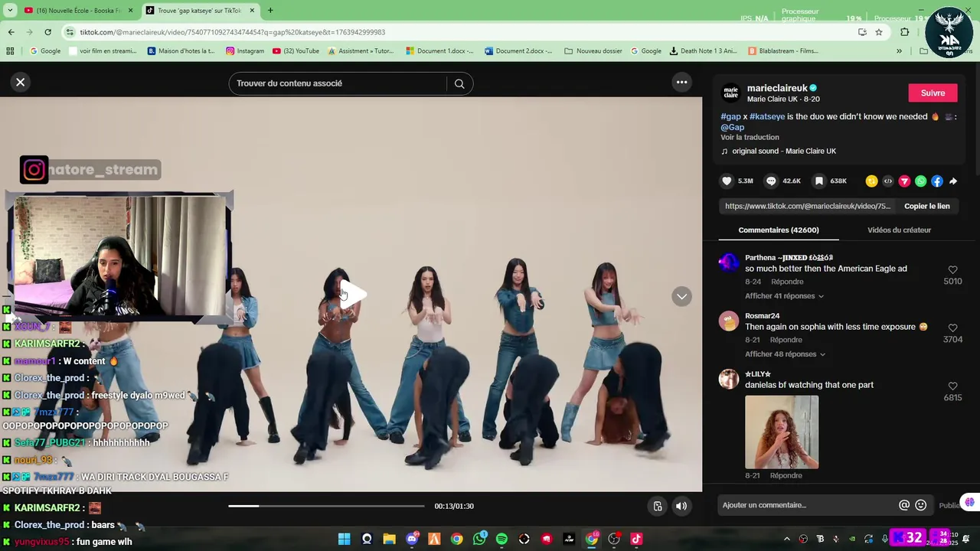Viewport: 980px width, 551px height.
Task: Open the emoji picker in comment box
Action: (921, 505)
